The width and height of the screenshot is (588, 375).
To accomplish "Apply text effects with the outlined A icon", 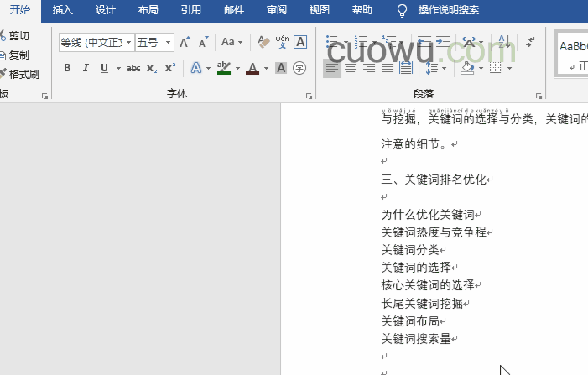I will [195, 68].
